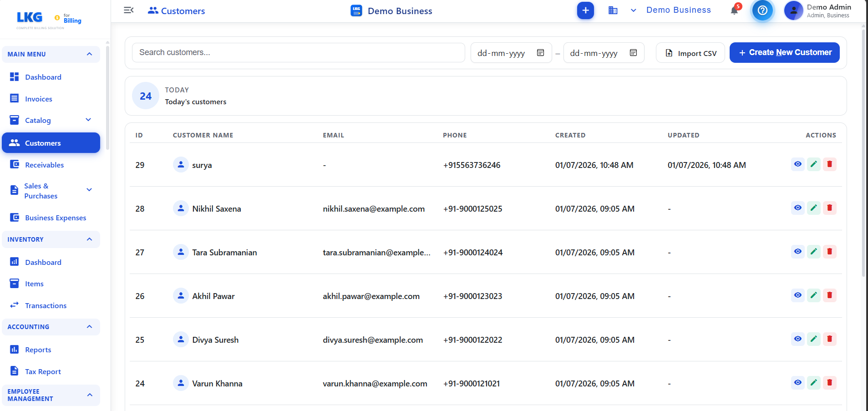The height and width of the screenshot is (411, 868).
Task: Open the business building icon in header
Action: point(613,10)
